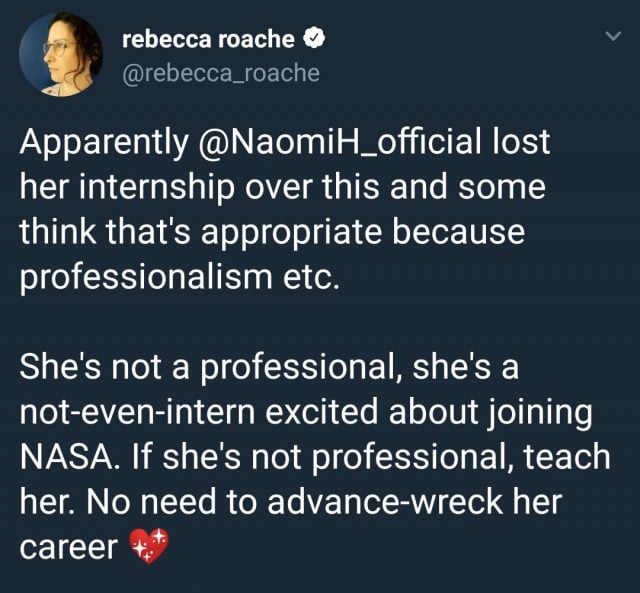The width and height of the screenshot is (640, 593).
Task: Click the display name "rebecca roache"
Action: pos(208,40)
